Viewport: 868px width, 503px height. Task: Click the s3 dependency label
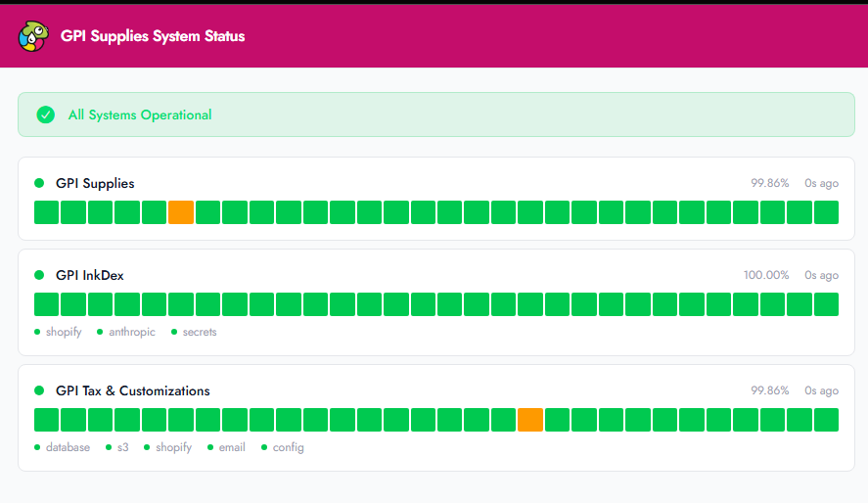click(x=123, y=447)
